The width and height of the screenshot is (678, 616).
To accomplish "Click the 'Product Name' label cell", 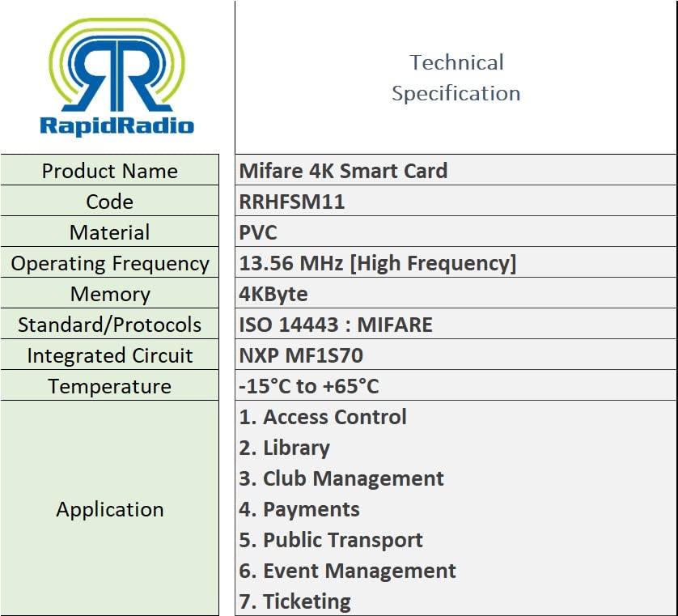I will point(110,170).
